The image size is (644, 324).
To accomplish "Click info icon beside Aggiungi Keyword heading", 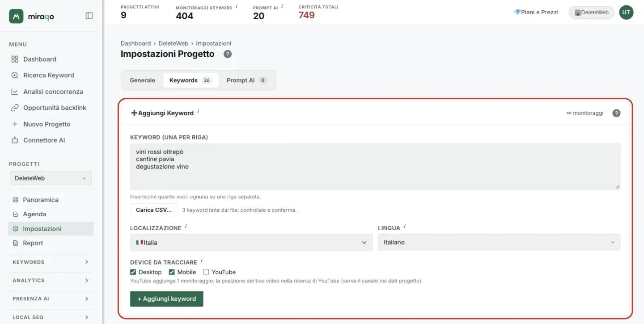I will click(198, 112).
